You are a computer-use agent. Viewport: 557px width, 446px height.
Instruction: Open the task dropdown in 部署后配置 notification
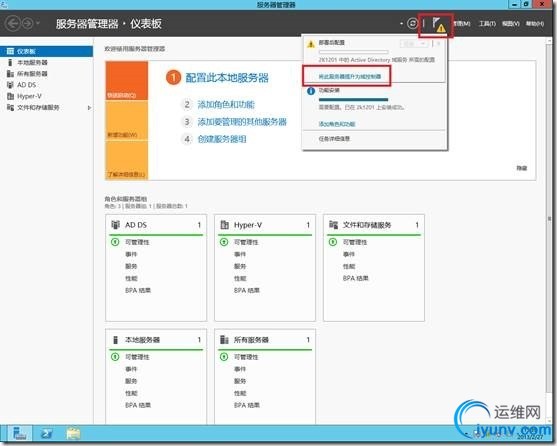tap(414, 44)
